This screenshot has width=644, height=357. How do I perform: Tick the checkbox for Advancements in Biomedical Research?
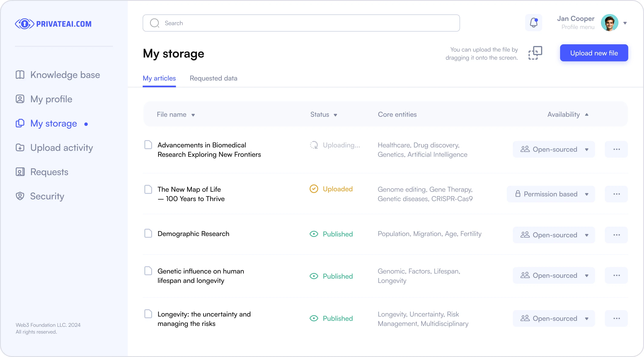tap(148, 144)
